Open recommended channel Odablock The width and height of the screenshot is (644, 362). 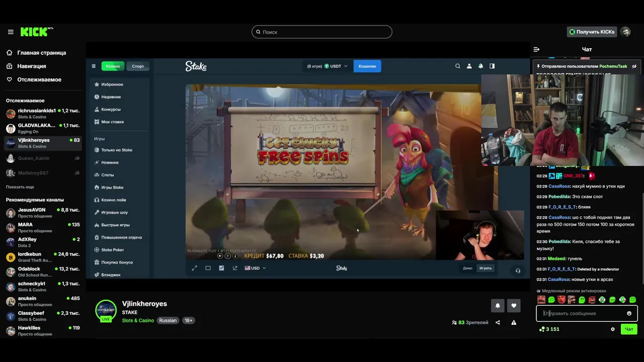tap(43, 272)
